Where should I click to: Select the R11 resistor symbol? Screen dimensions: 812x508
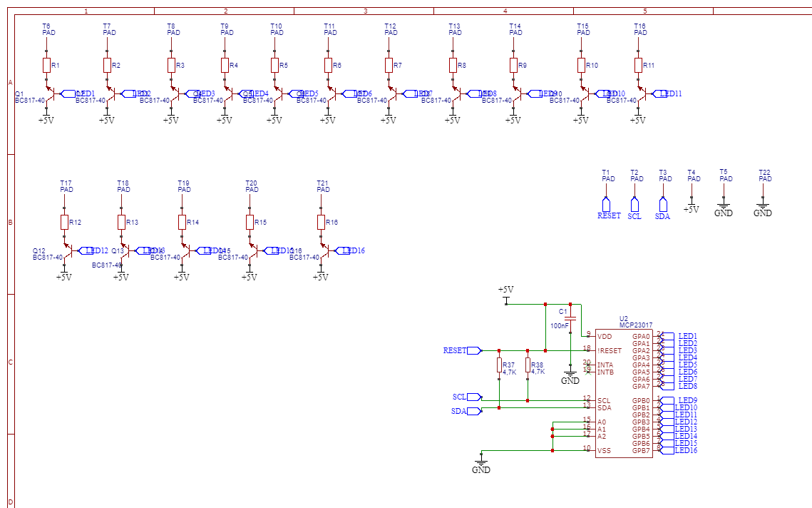tap(639, 66)
